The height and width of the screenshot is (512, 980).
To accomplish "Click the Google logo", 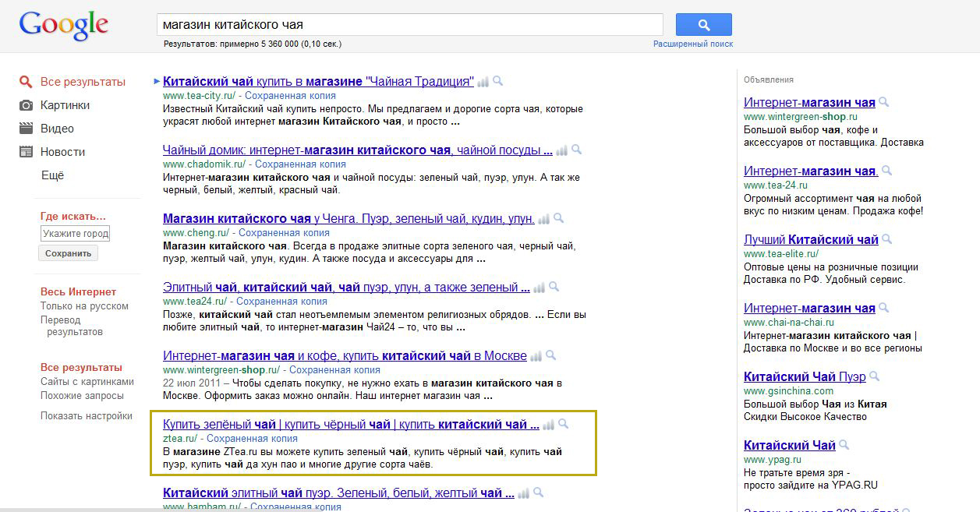I will point(64,26).
